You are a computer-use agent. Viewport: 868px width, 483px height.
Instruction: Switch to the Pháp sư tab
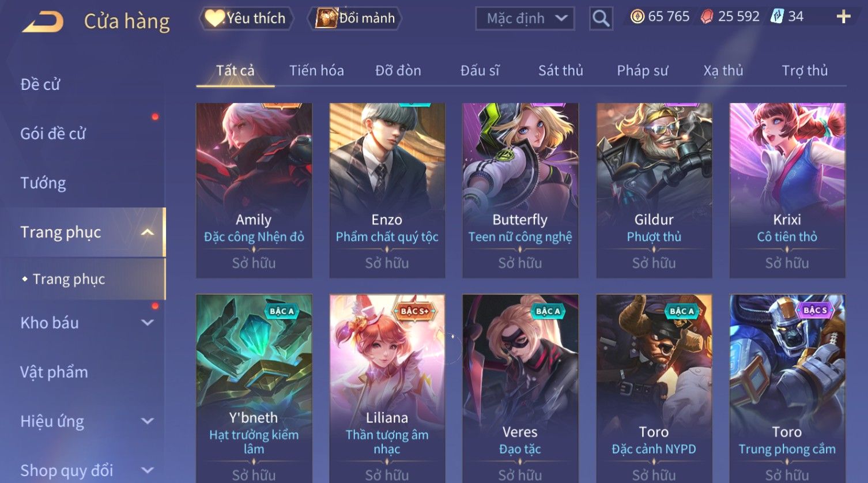(642, 70)
